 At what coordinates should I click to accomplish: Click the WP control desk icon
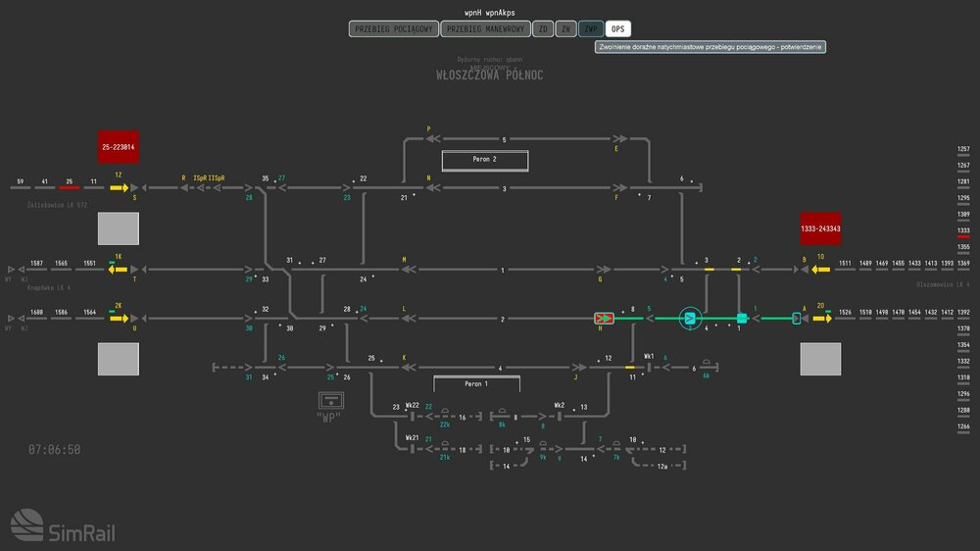point(332,400)
